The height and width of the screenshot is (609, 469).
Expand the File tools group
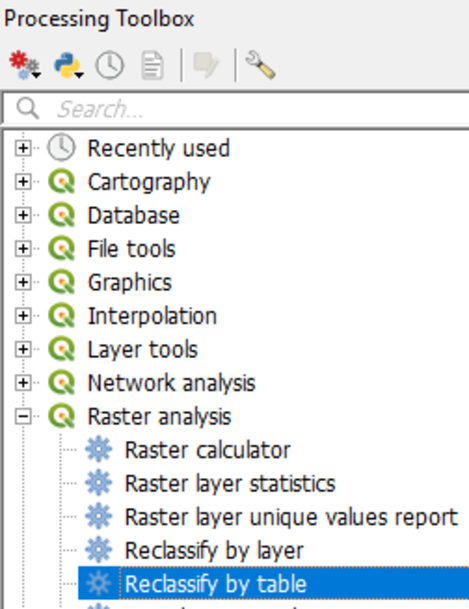23,249
